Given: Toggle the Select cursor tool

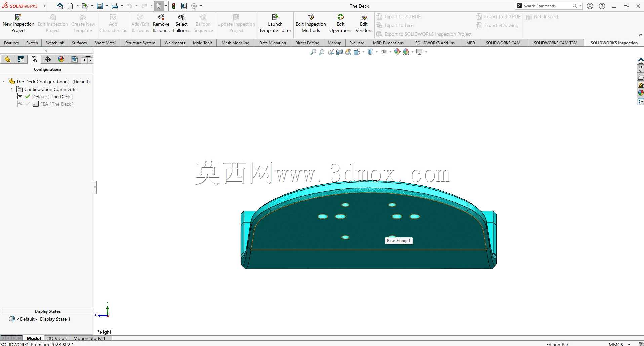Looking at the screenshot, I should [x=159, y=6].
